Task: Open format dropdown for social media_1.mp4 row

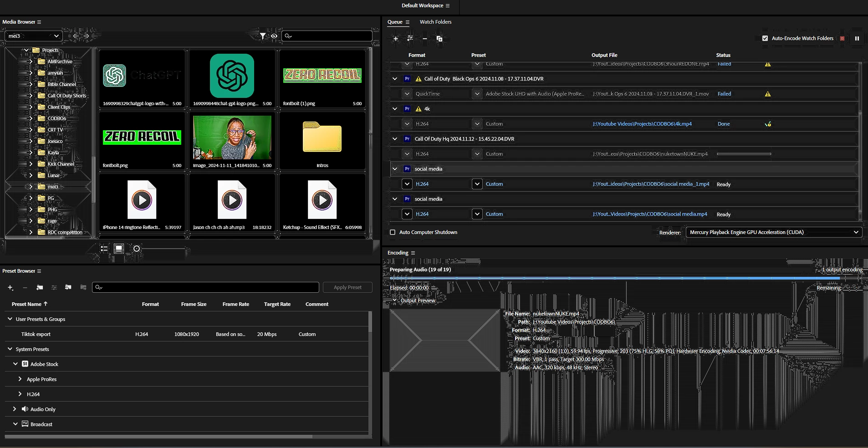Action: (407, 184)
